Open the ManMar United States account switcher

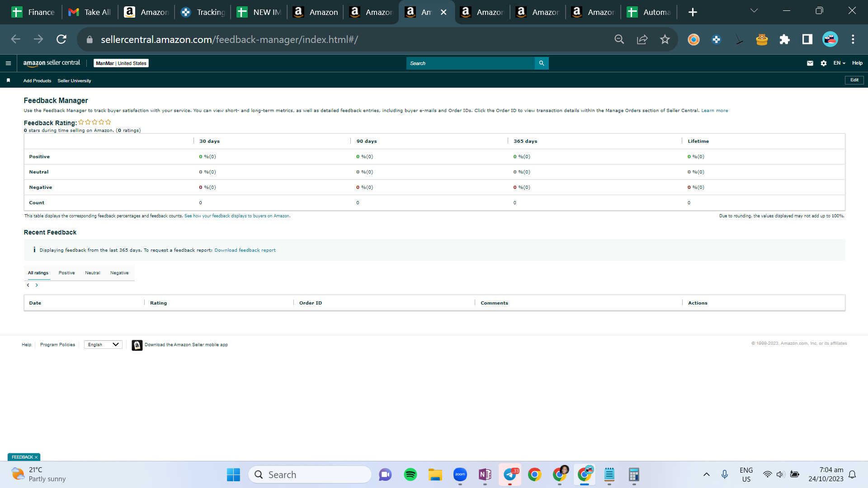[x=121, y=63]
